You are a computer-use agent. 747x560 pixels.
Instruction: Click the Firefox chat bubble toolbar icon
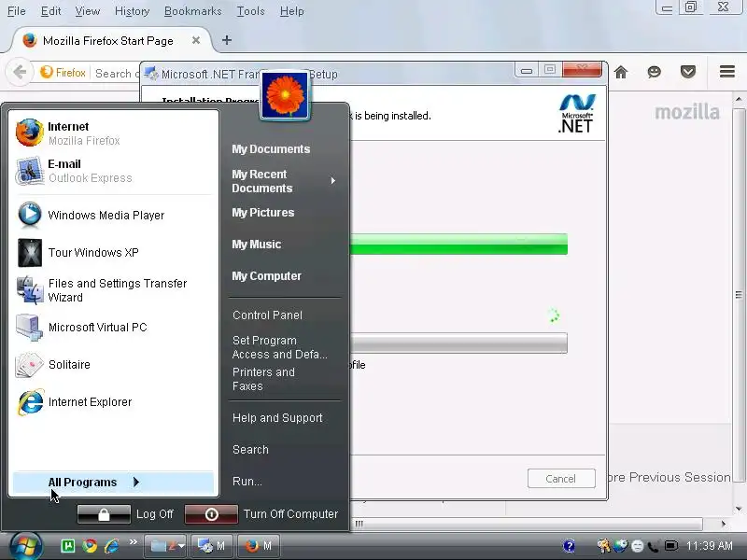point(655,73)
